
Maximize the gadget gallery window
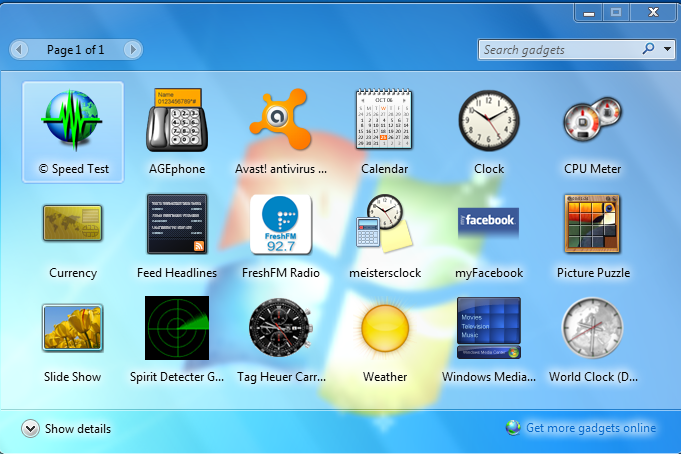616,13
